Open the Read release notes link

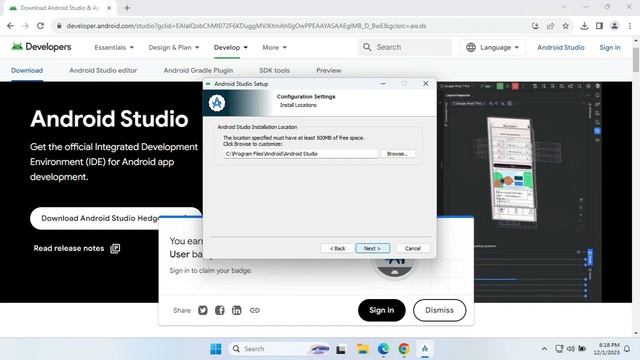click(x=77, y=248)
